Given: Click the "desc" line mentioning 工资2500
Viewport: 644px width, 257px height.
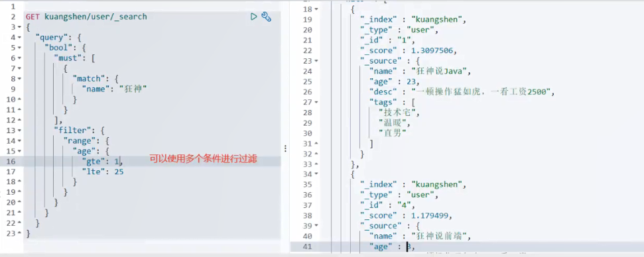Looking at the screenshot, I should click(x=462, y=92).
